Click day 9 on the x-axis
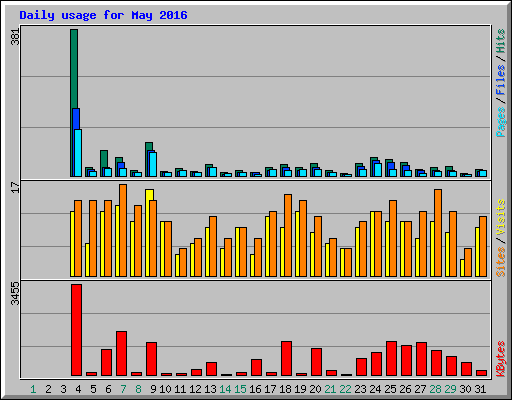The height and width of the screenshot is (400, 512). (x=153, y=389)
